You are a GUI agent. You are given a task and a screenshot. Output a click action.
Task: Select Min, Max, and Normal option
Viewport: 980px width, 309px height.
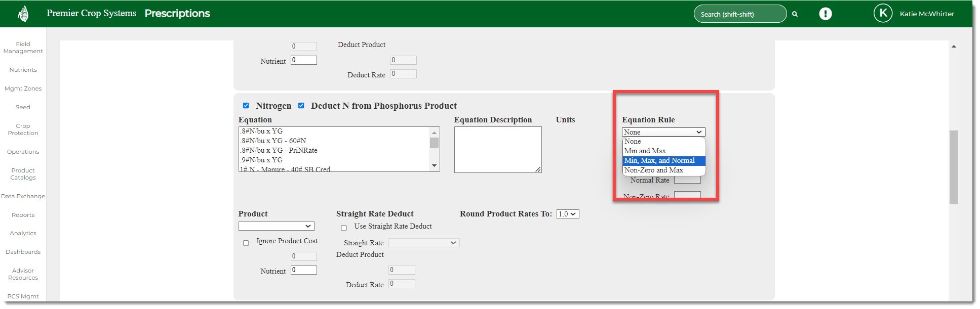click(x=659, y=160)
